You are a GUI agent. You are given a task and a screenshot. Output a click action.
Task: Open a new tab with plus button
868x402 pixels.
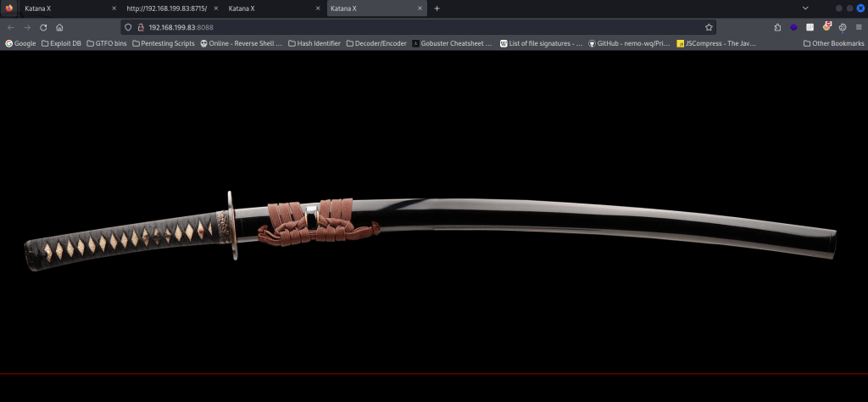tap(437, 8)
